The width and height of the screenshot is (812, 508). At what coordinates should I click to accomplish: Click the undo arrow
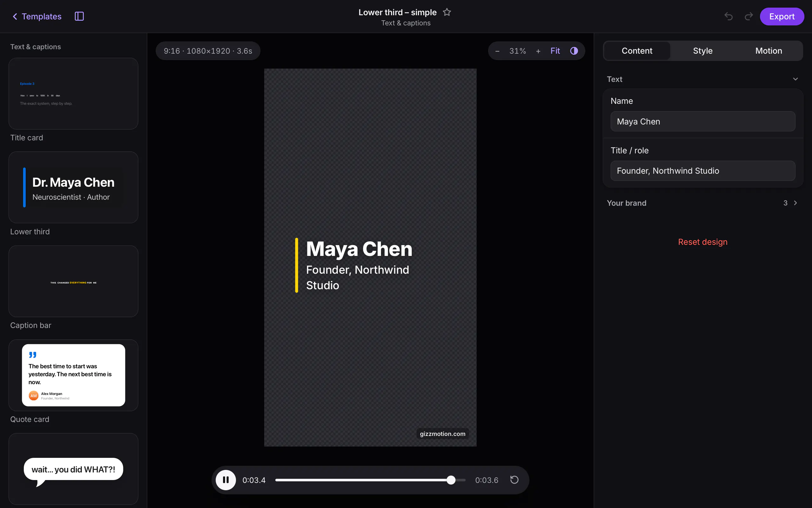coord(729,17)
